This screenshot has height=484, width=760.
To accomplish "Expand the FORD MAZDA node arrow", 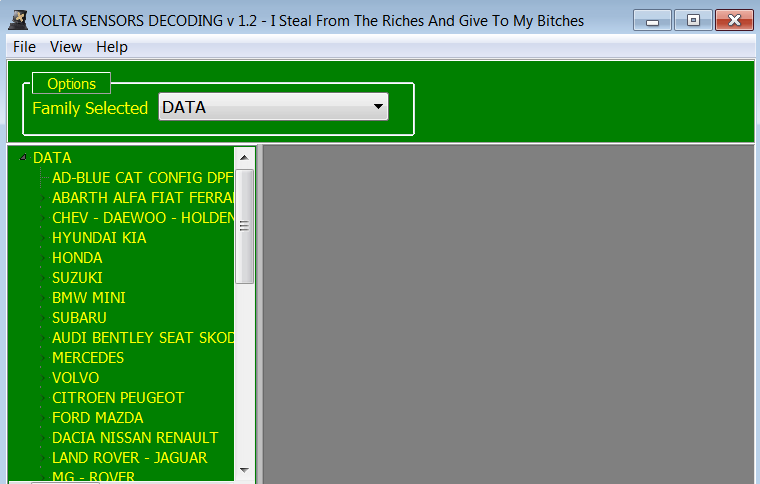I will pyautogui.click(x=43, y=418).
